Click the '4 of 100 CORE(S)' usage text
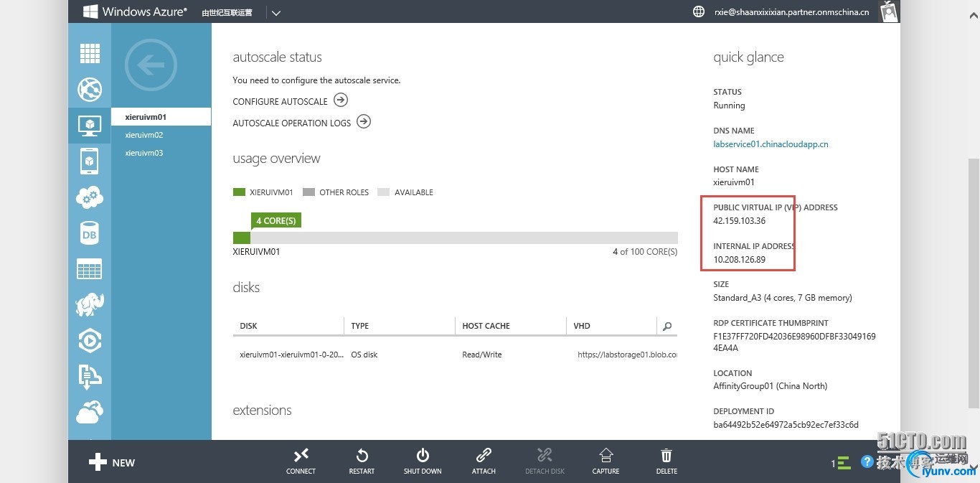980x483 pixels. 645,252
